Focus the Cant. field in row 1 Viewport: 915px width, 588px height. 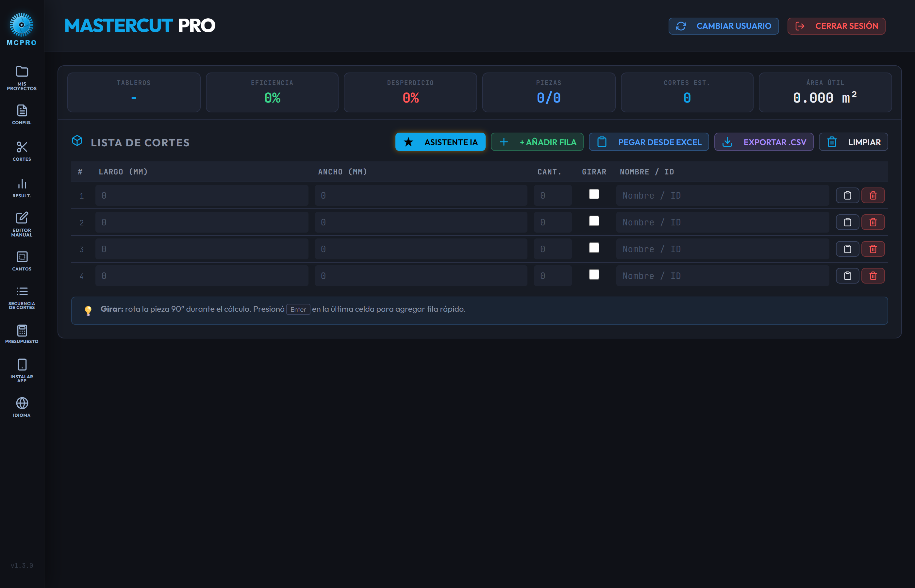tap(553, 195)
